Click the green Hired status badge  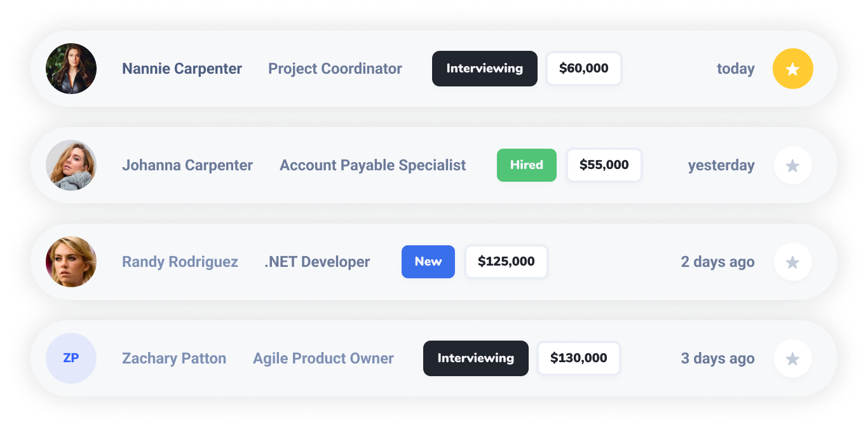(x=526, y=165)
